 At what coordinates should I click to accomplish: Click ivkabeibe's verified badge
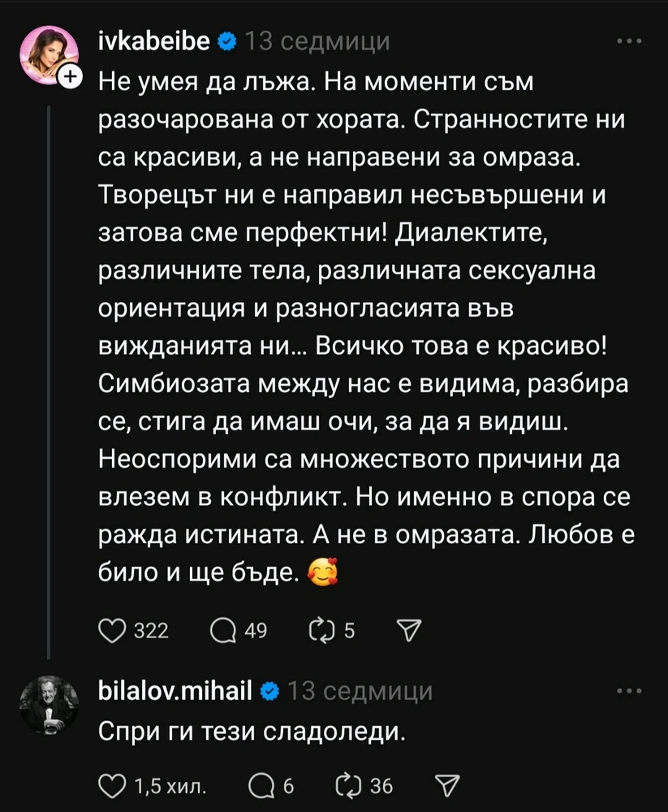pyautogui.click(x=228, y=41)
